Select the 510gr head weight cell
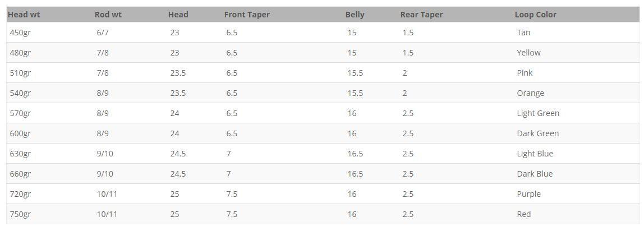 click(20, 73)
